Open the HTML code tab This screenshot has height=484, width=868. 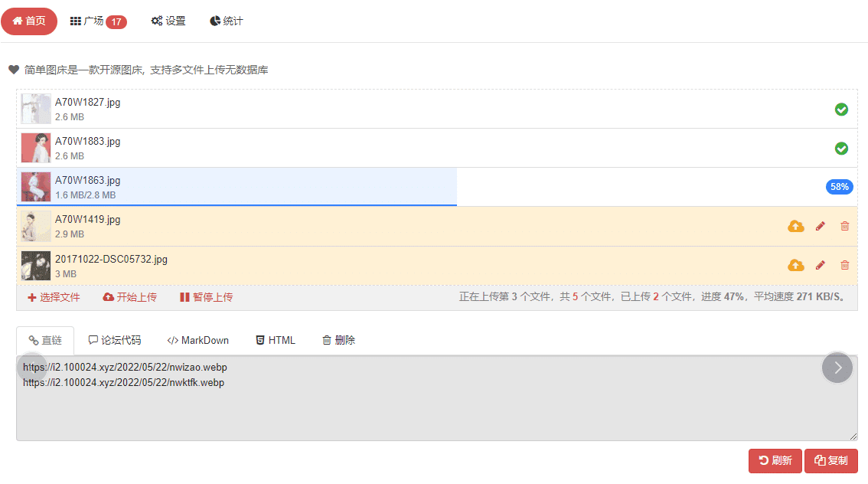click(275, 340)
